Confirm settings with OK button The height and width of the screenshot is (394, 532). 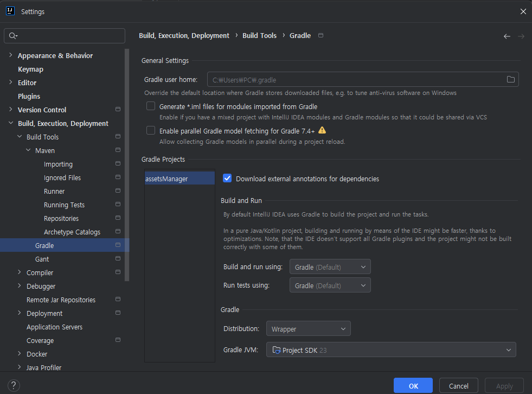coord(413,386)
